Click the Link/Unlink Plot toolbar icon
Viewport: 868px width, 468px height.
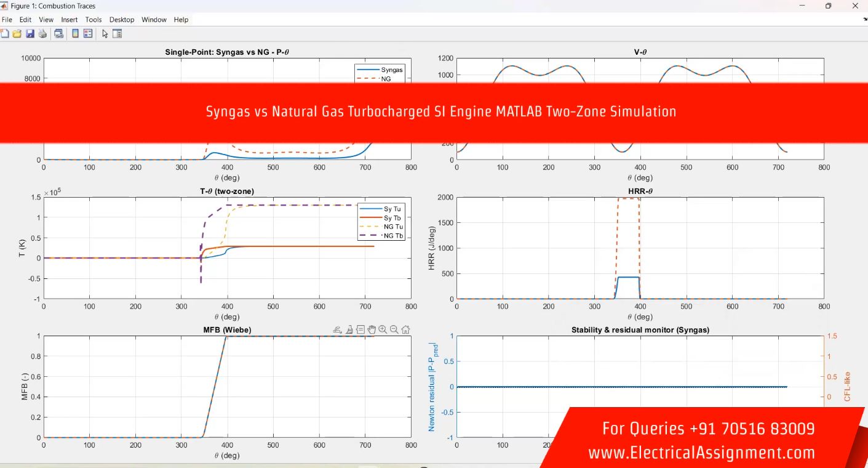tap(58, 34)
